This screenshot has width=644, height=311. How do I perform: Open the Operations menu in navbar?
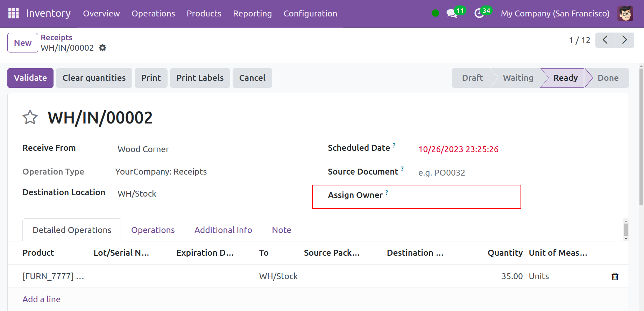point(153,13)
